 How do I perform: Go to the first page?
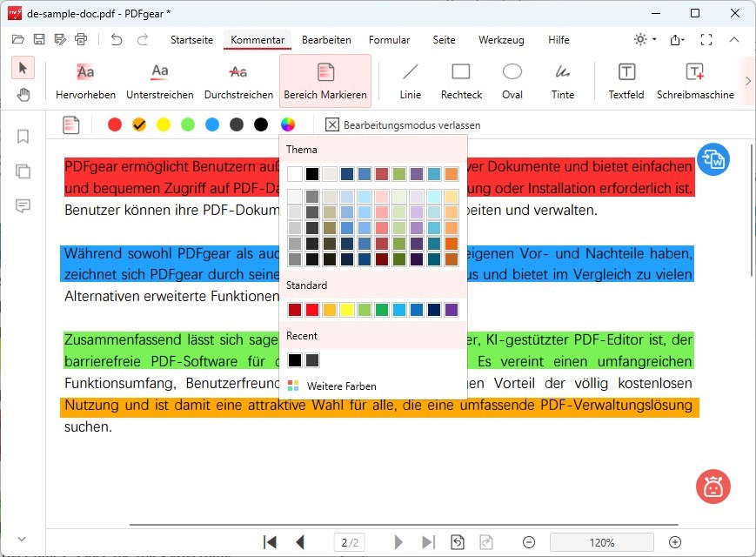pyautogui.click(x=270, y=542)
